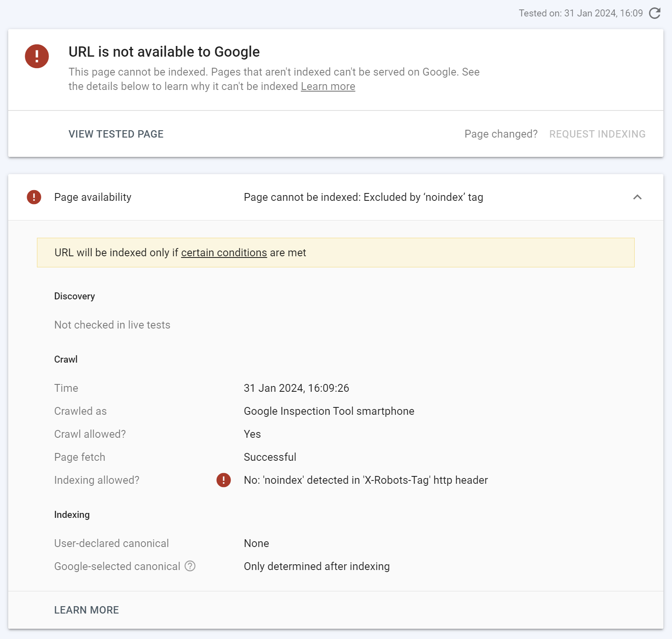Click the Tested on timestamp text
The image size is (672, 639).
click(580, 13)
